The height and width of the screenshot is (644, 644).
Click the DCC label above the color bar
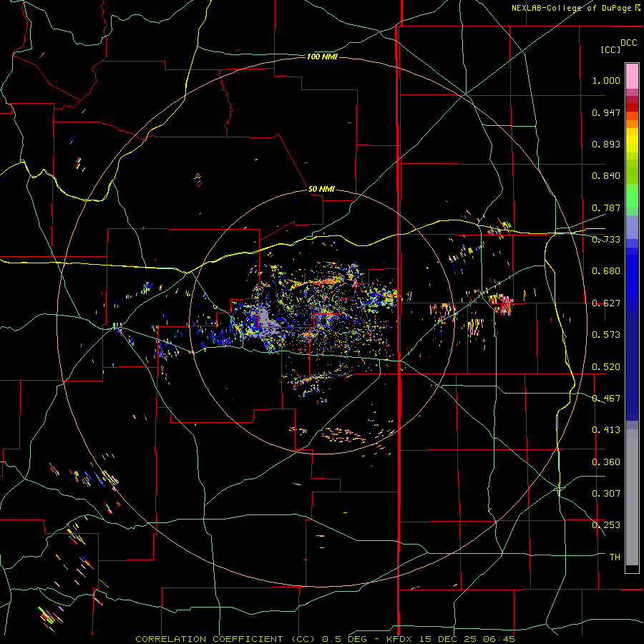click(x=628, y=43)
